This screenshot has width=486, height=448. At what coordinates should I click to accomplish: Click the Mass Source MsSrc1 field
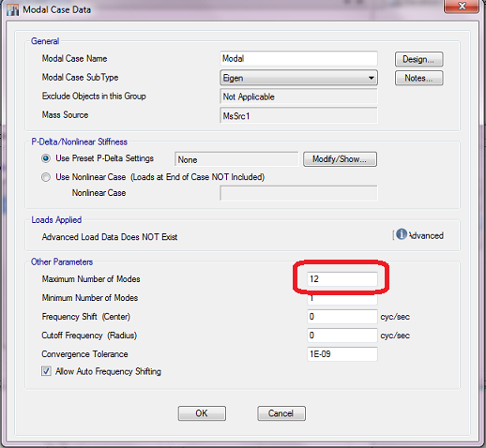pos(298,115)
